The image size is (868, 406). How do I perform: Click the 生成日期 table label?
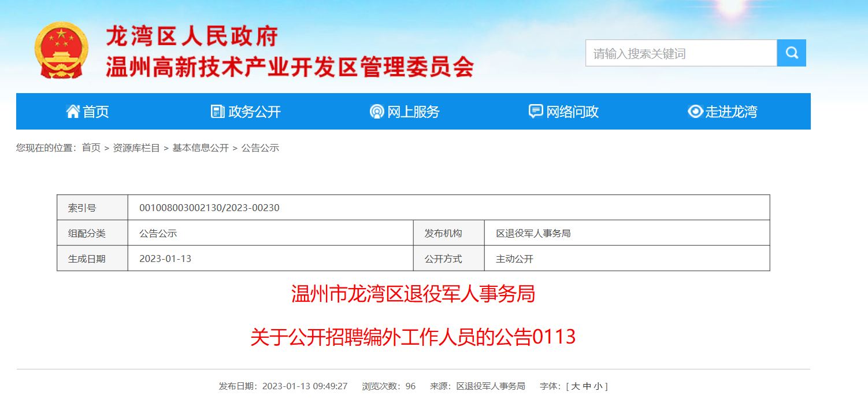[87, 259]
